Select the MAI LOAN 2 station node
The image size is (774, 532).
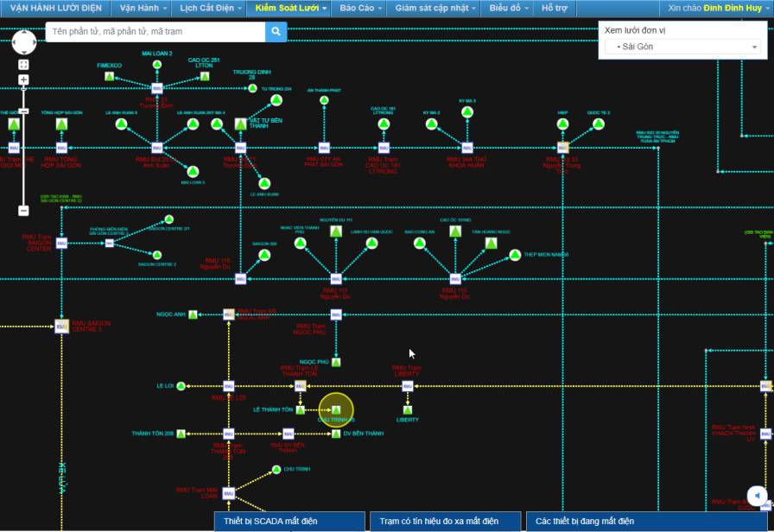(157, 64)
